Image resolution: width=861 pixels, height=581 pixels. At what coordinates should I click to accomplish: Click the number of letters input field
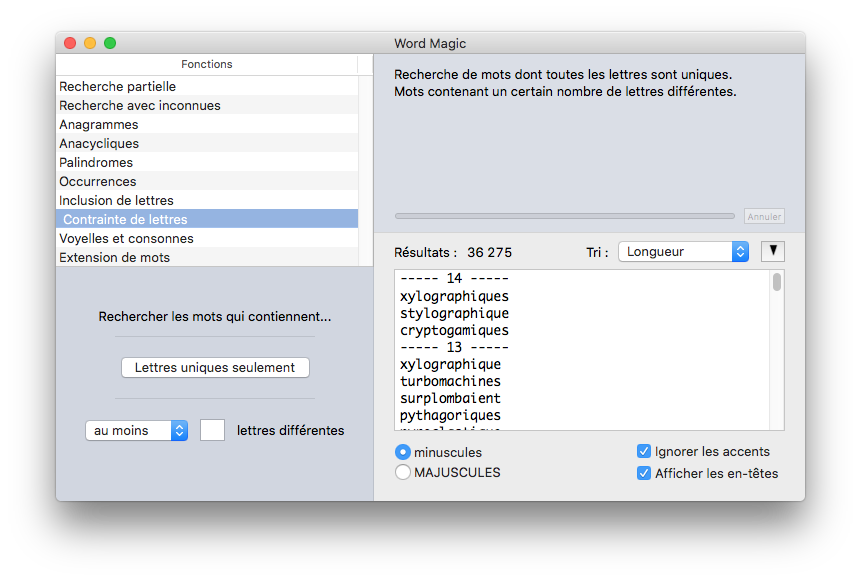(212, 430)
